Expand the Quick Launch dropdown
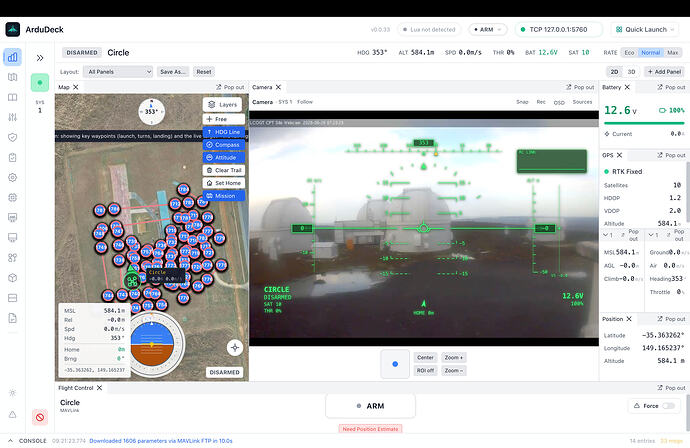The image size is (690, 448). (645, 29)
